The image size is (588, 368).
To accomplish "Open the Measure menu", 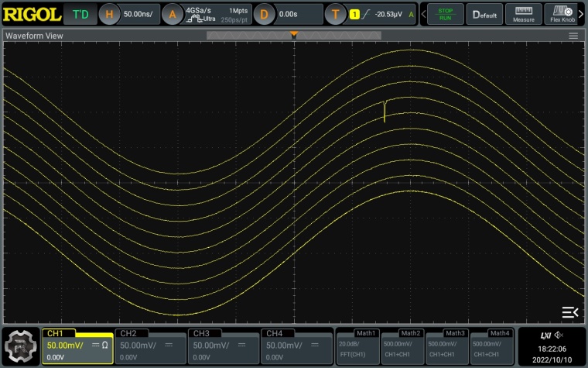I will click(x=524, y=14).
